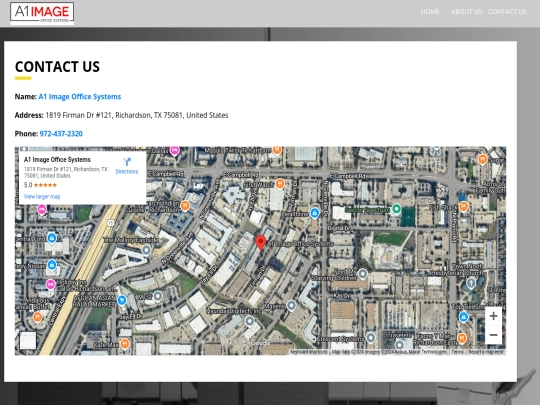
Task: Select the Travelers gray marker
Action: coord(399,344)
